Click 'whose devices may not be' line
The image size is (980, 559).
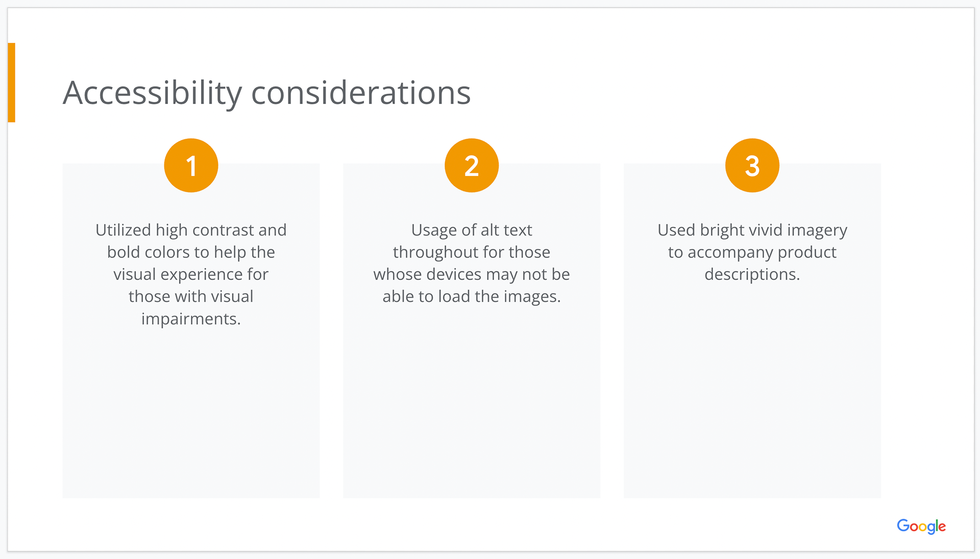[x=472, y=274]
